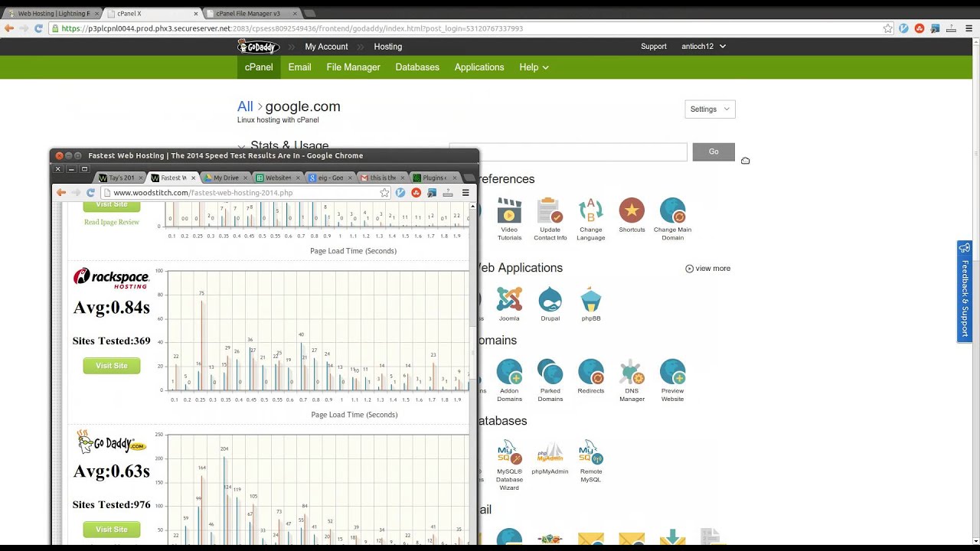The width and height of the screenshot is (980, 551).
Task: Click the My Account header link
Action: pos(326,47)
